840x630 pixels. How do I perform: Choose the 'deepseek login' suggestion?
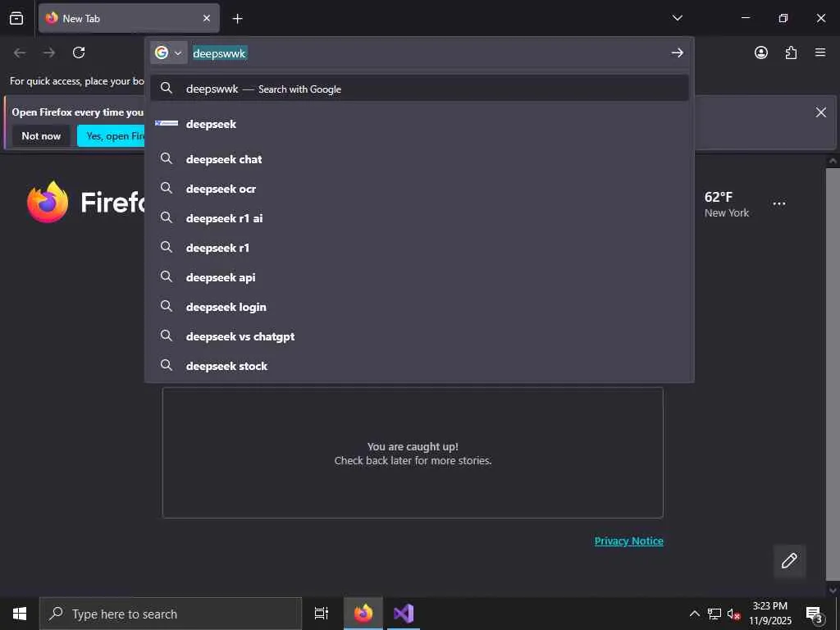click(x=419, y=307)
